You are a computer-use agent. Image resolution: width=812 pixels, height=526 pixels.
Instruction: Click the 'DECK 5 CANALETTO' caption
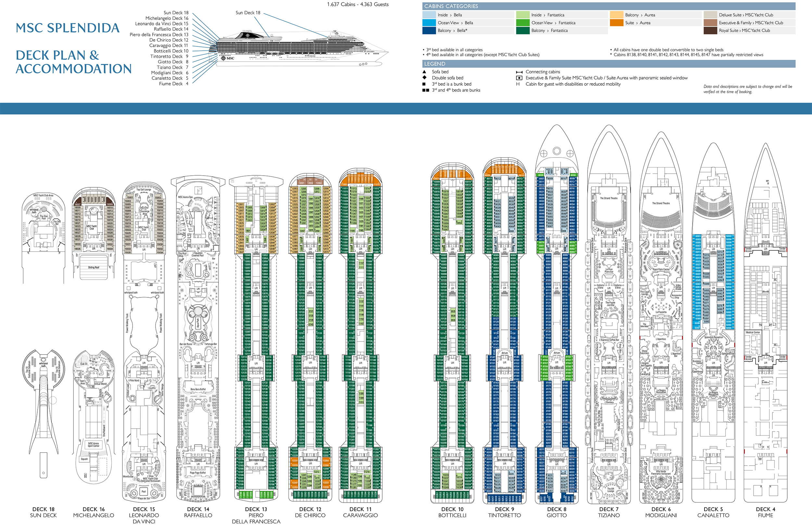[713, 512]
